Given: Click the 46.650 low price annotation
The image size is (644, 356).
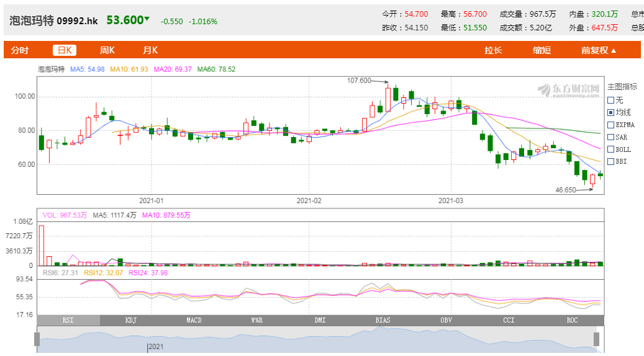Looking at the screenshot, I should coord(566,190).
